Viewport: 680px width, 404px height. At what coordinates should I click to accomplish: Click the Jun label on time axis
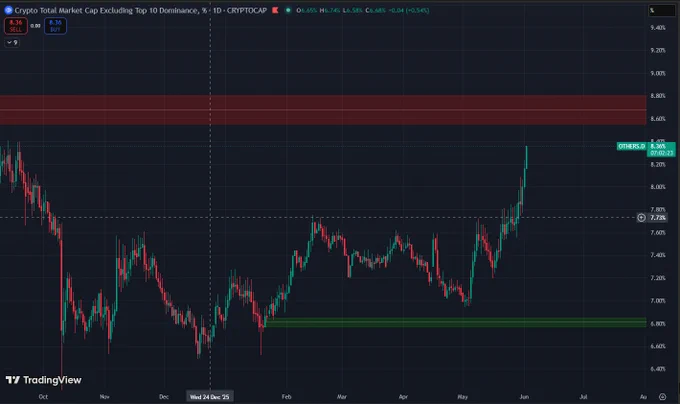click(524, 397)
